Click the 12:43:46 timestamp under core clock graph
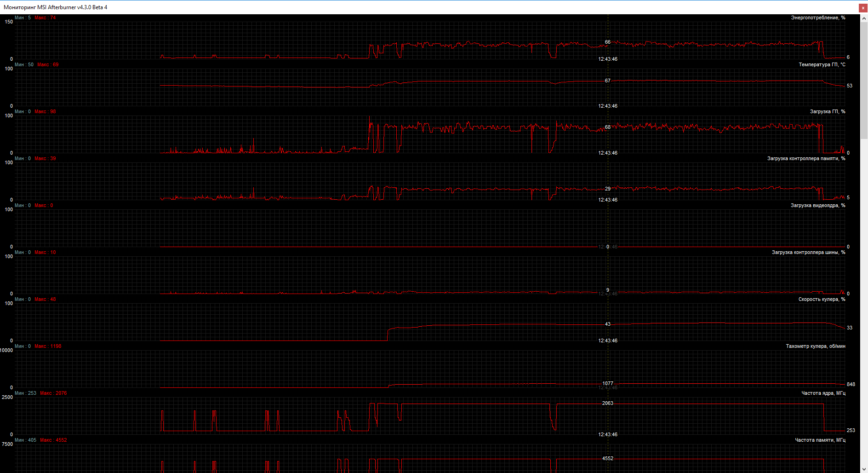Viewport: 868px width, 473px height. [608, 434]
